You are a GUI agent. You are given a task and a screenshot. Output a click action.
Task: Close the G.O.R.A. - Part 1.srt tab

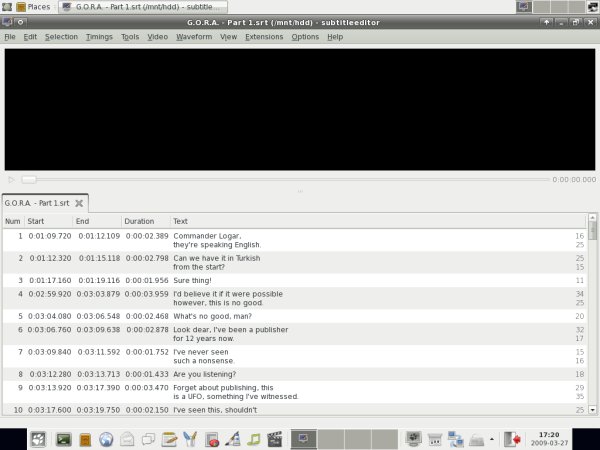79,203
